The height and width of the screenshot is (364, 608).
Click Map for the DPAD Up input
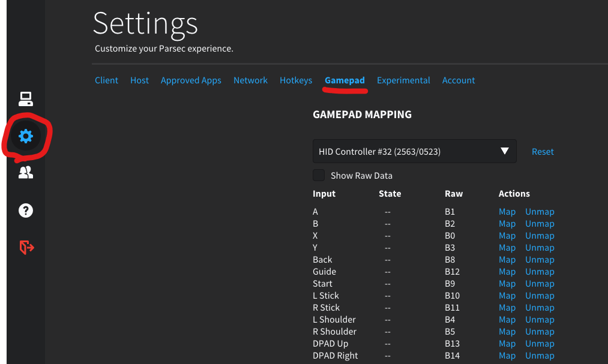coord(507,344)
